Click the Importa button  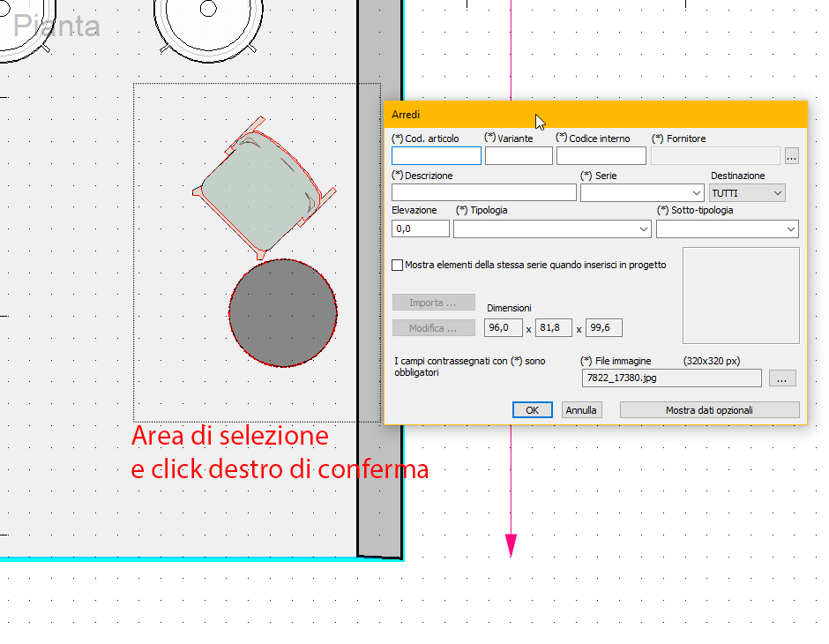pos(434,303)
